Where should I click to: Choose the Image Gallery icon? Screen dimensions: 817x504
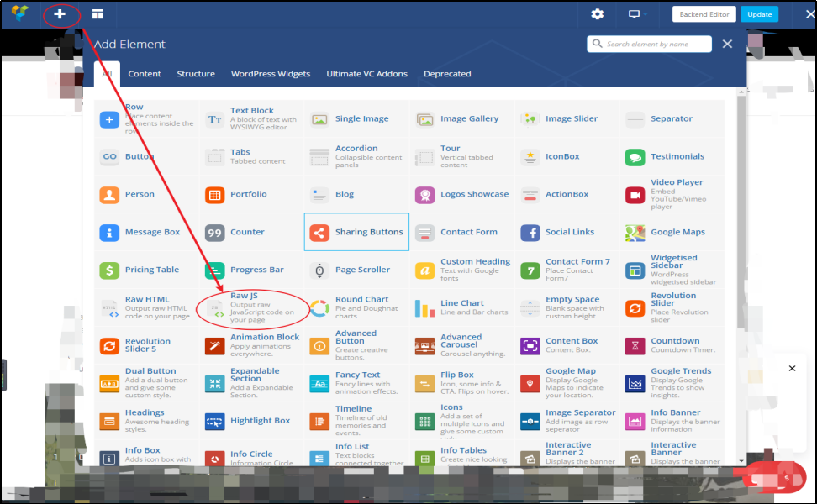tap(424, 120)
